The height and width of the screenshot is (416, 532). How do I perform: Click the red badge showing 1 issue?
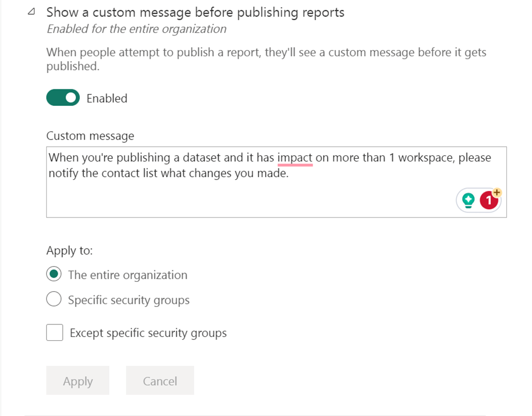click(x=489, y=201)
